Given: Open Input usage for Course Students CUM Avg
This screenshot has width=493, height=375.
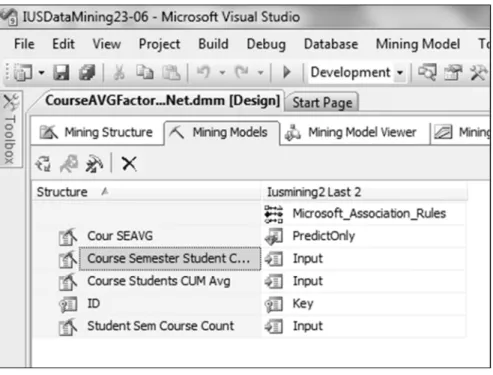Looking at the screenshot, I should coord(364,281).
